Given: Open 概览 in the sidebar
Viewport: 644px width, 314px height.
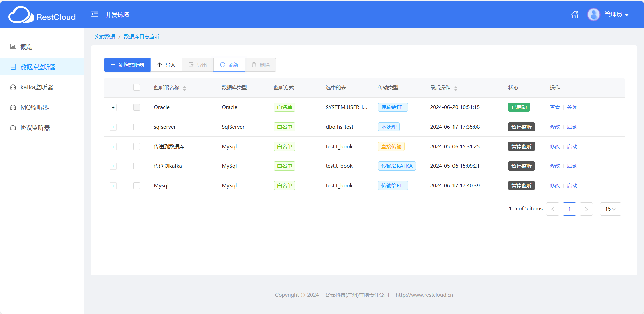Looking at the screenshot, I should point(42,47).
